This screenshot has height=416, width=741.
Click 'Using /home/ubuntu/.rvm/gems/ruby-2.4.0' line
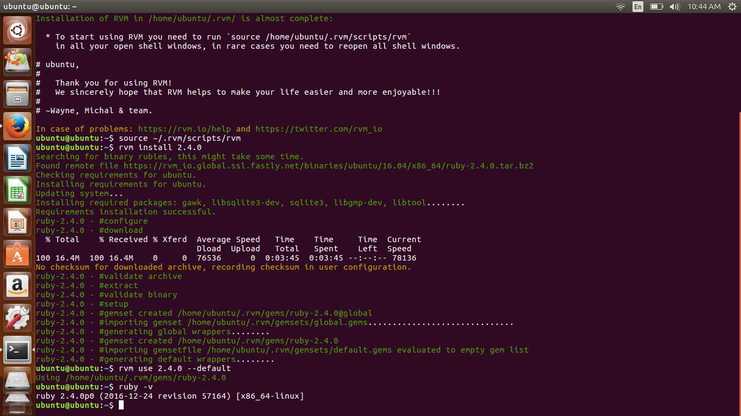[130, 378]
